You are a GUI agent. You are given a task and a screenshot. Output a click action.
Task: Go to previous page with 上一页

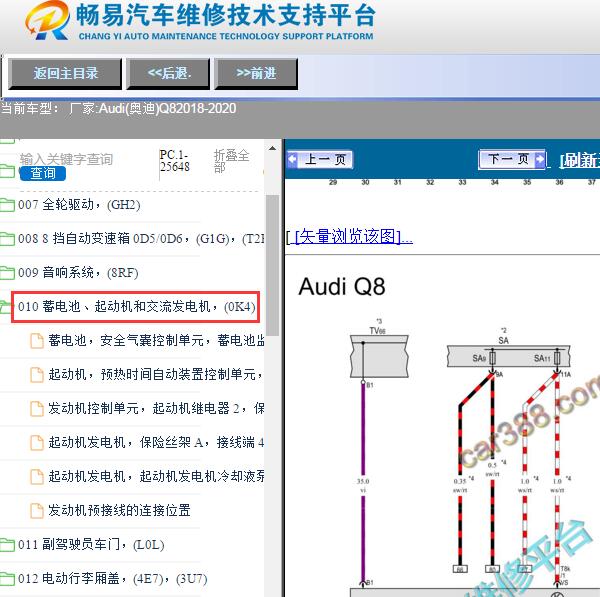[320, 159]
